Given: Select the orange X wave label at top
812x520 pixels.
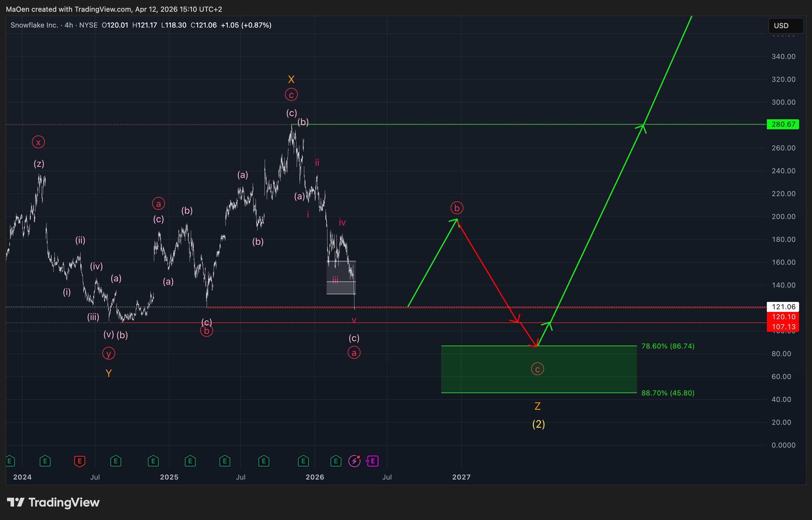Looking at the screenshot, I should click(291, 79).
